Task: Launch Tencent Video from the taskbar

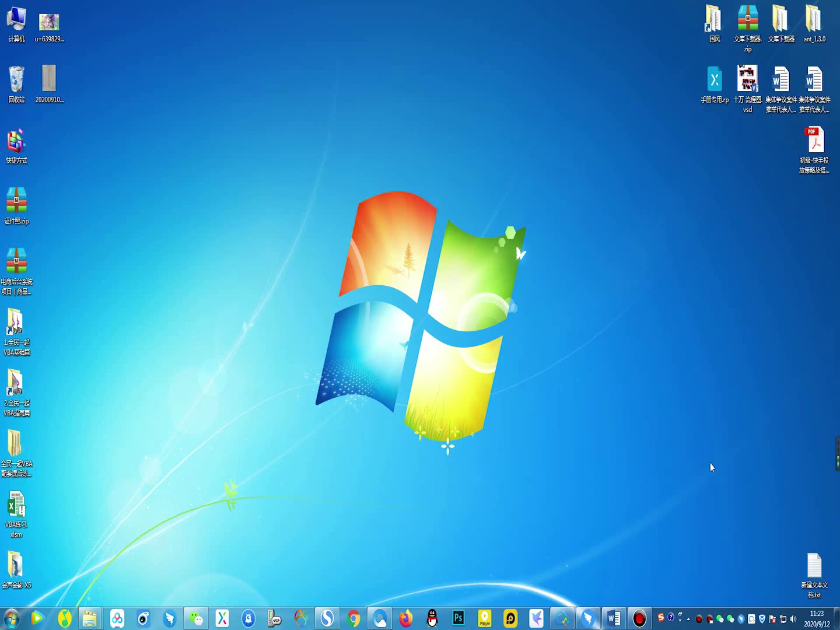Action: point(37,618)
